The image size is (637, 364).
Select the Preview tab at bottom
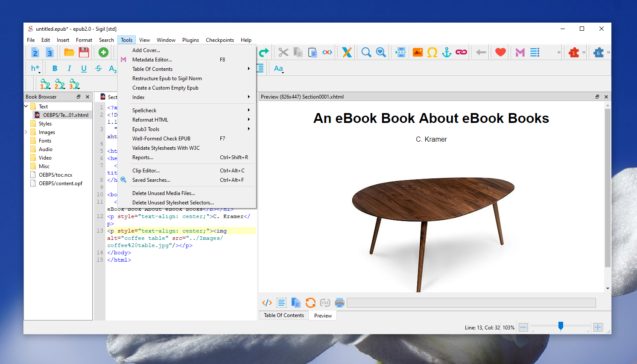coord(323,316)
